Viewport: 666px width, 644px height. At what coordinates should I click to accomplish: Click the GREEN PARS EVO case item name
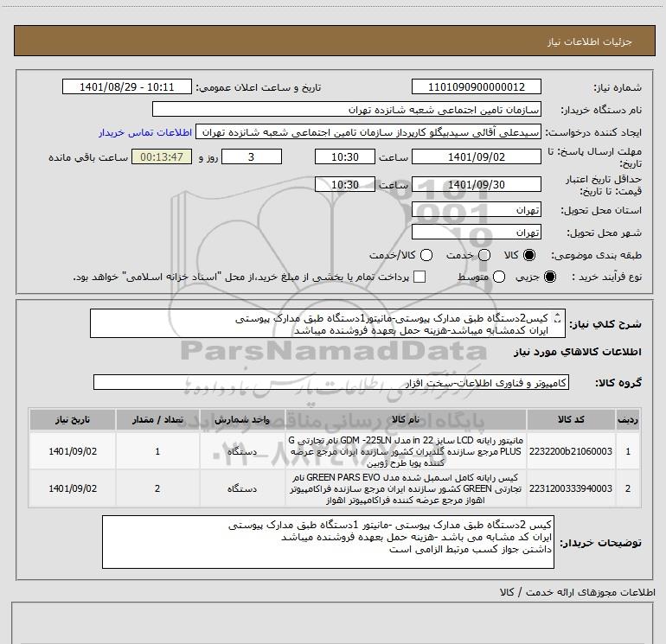coord(406,488)
